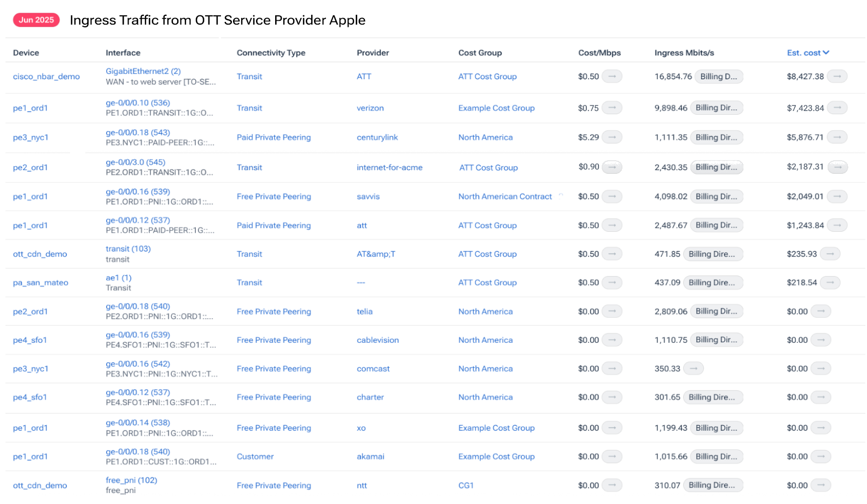This screenshot has width=867, height=504.
Task: Open the centurylink provider link
Action: [x=377, y=137]
